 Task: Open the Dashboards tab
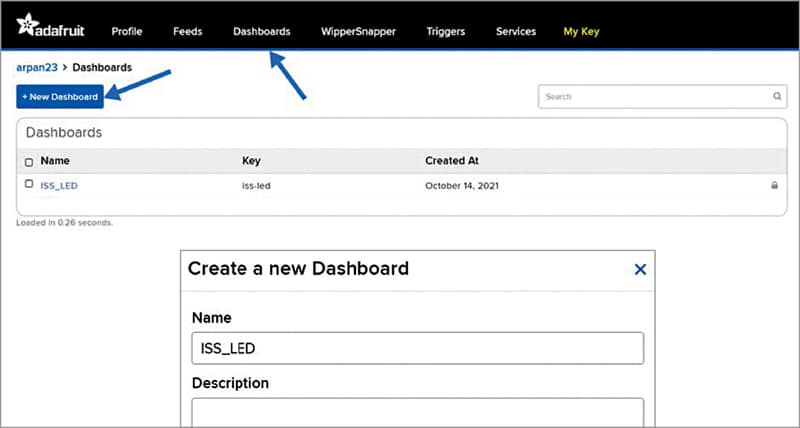click(262, 31)
